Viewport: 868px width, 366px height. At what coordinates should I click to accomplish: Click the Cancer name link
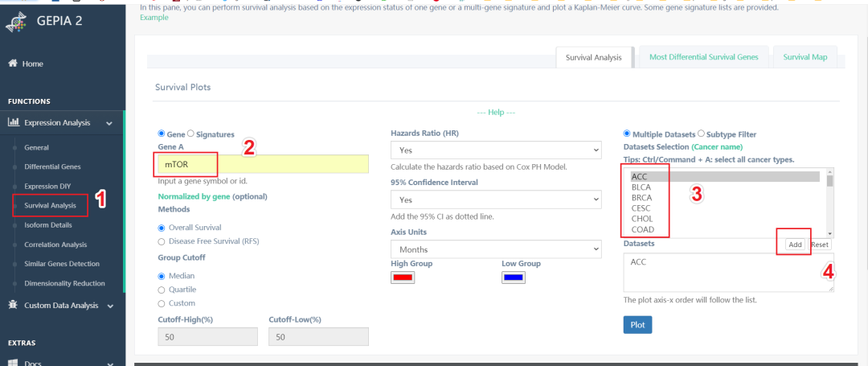click(x=717, y=147)
